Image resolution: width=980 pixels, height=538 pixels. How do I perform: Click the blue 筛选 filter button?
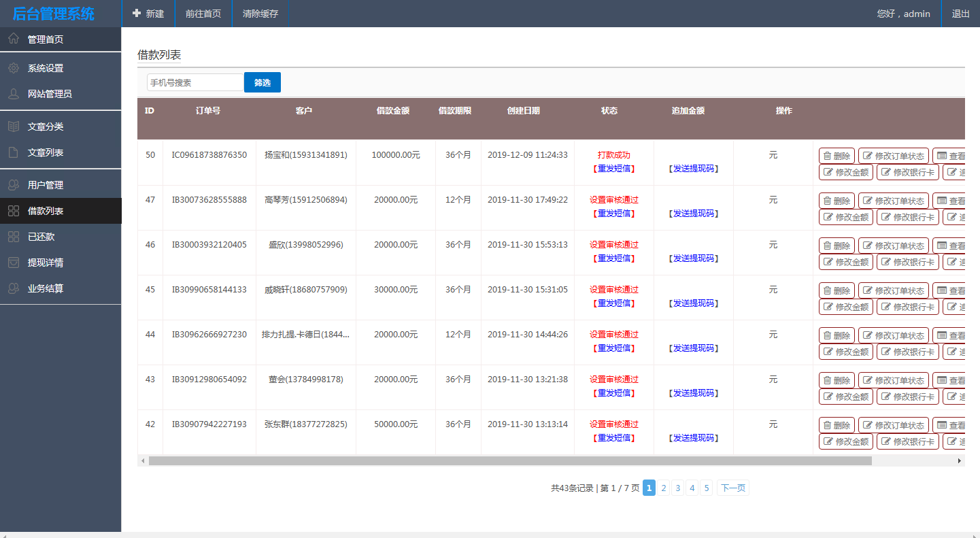(263, 82)
